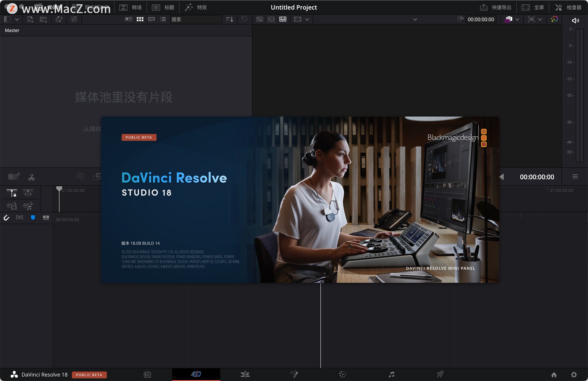The height and width of the screenshot is (381, 588).
Task: Open the media pool sort order menu
Action: 229,19
